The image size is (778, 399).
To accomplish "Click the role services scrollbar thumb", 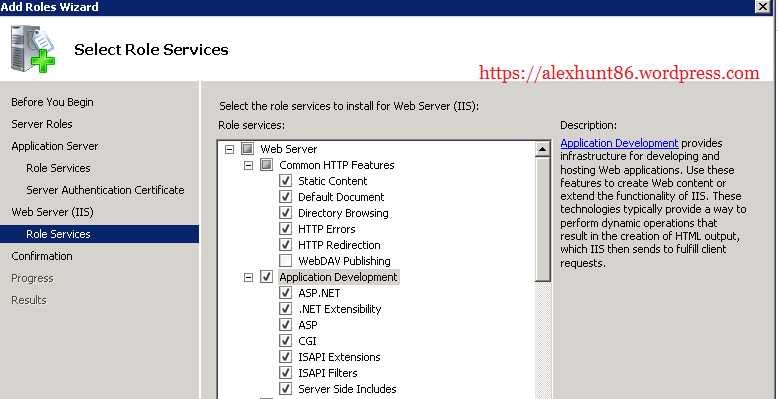I will tap(543, 219).
